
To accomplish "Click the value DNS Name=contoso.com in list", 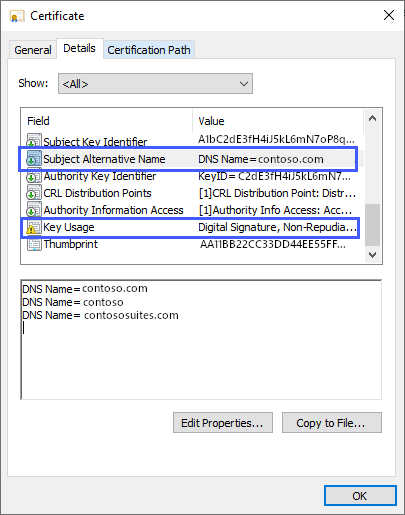I will [x=261, y=159].
